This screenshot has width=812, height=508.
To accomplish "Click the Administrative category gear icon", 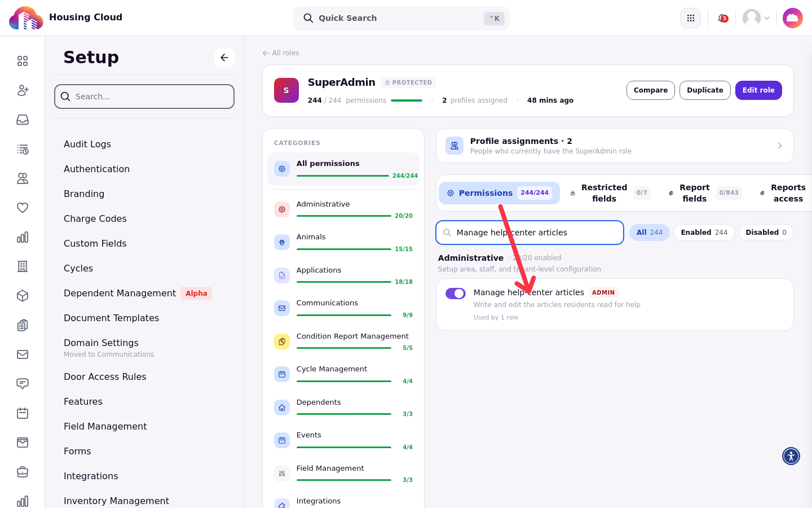I will click(x=282, y=209).
